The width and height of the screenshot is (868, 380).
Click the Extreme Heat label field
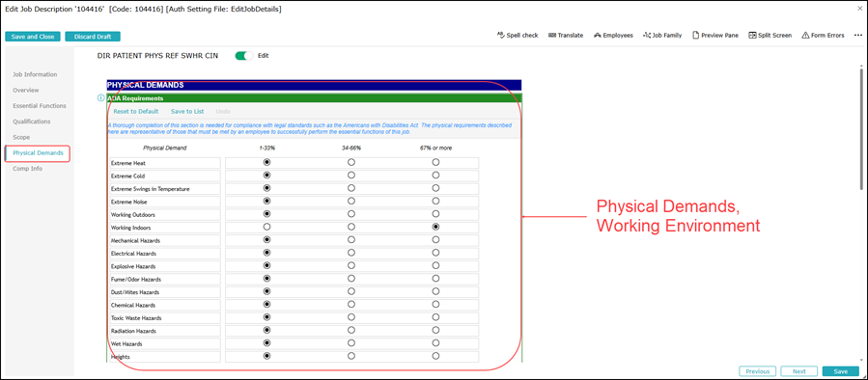point(165,163)
